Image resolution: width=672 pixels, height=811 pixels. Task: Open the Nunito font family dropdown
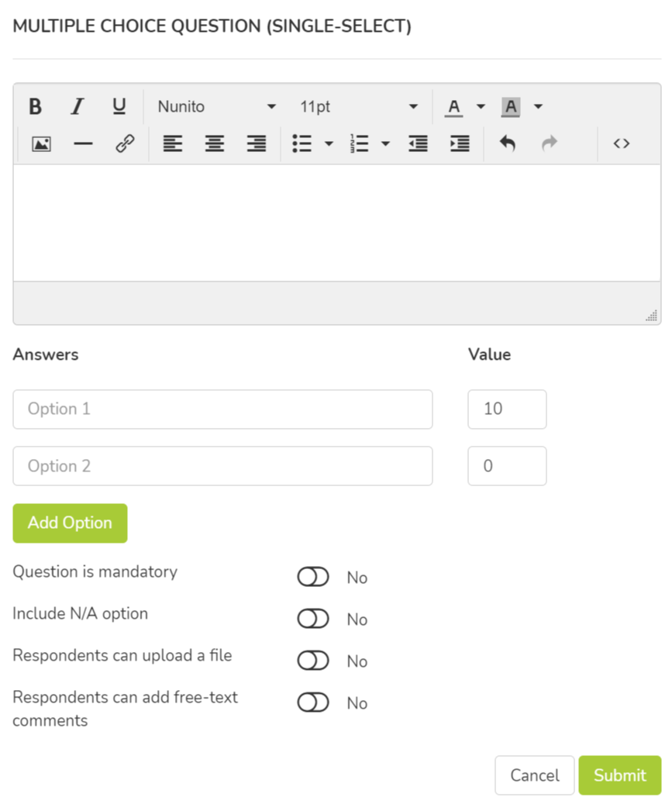tap(216, 106)
